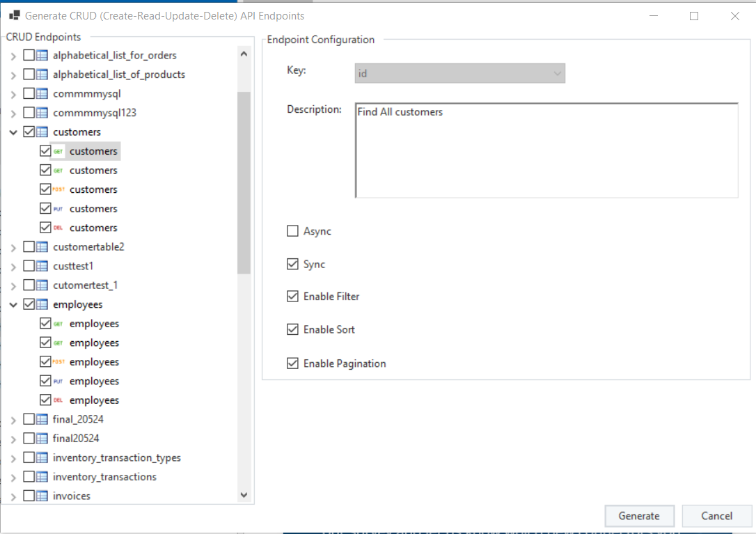Collapse the customers table node
Screen dimensions: 756x534
(x=13, y=132)
